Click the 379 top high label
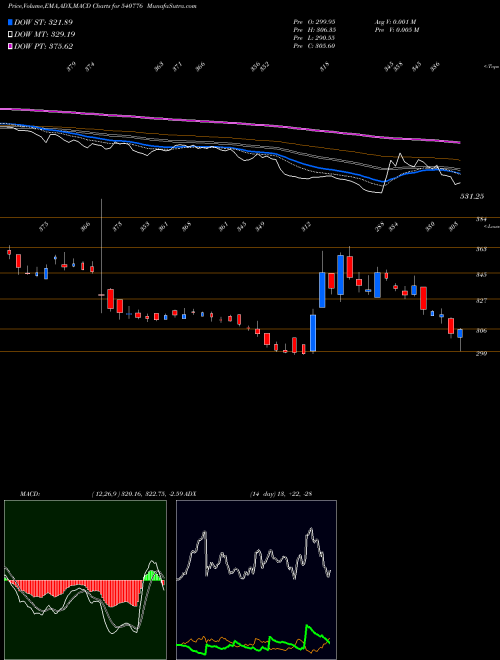Viewport: 500px width, 660px height. click(72, 66)
